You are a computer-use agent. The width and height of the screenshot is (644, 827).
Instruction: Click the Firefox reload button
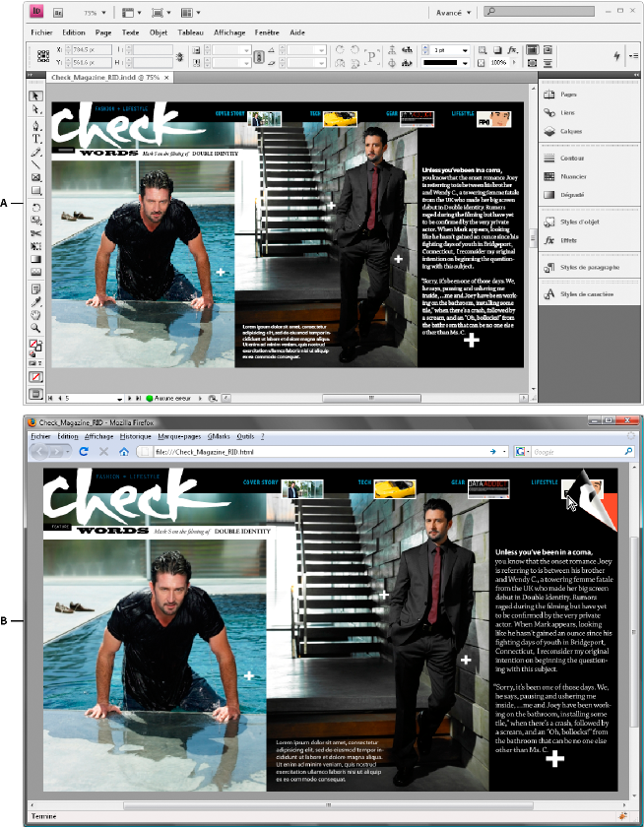click(x=84, y=452)
